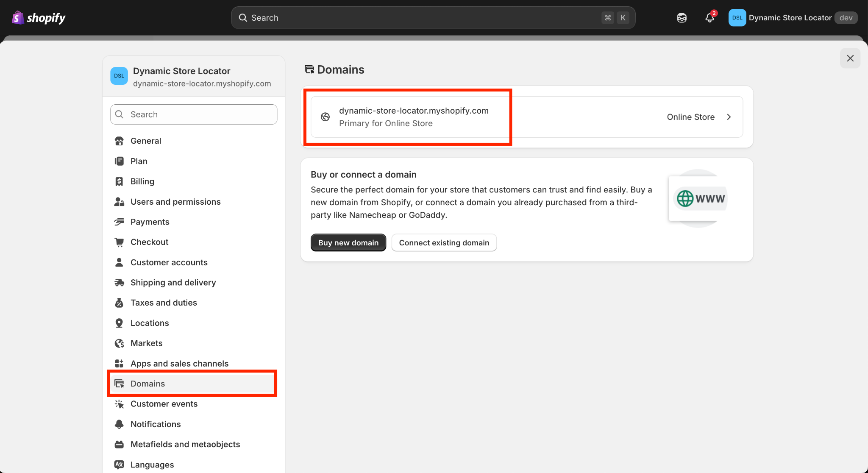
Task: Click the Apps and sales channels icon
Action: click(119, 363)
